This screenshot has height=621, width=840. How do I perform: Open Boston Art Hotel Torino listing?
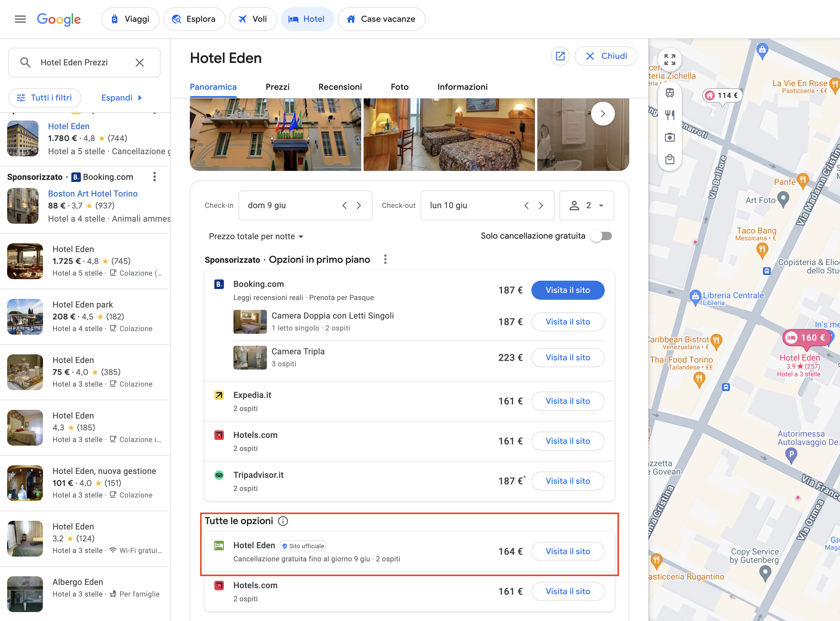(93, 194)
